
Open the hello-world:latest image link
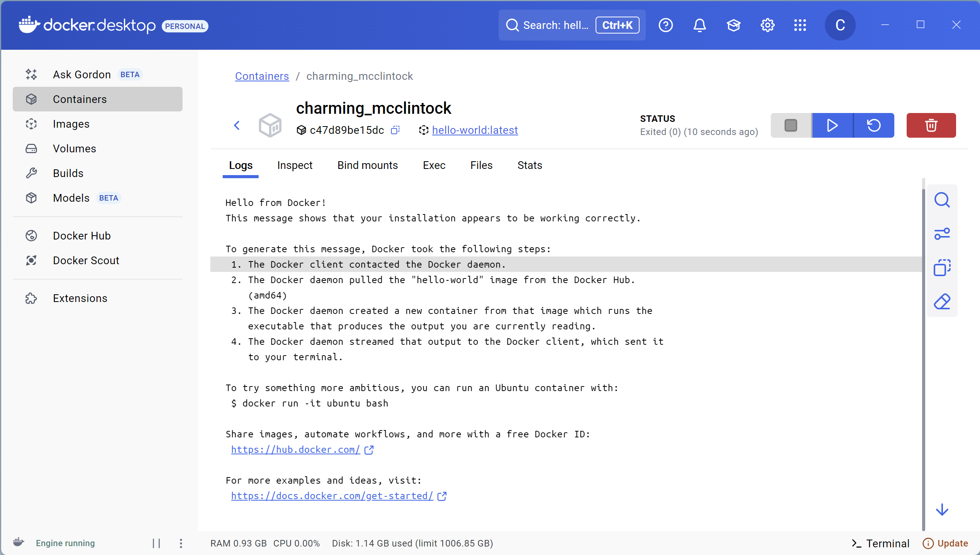pos(475,130)
